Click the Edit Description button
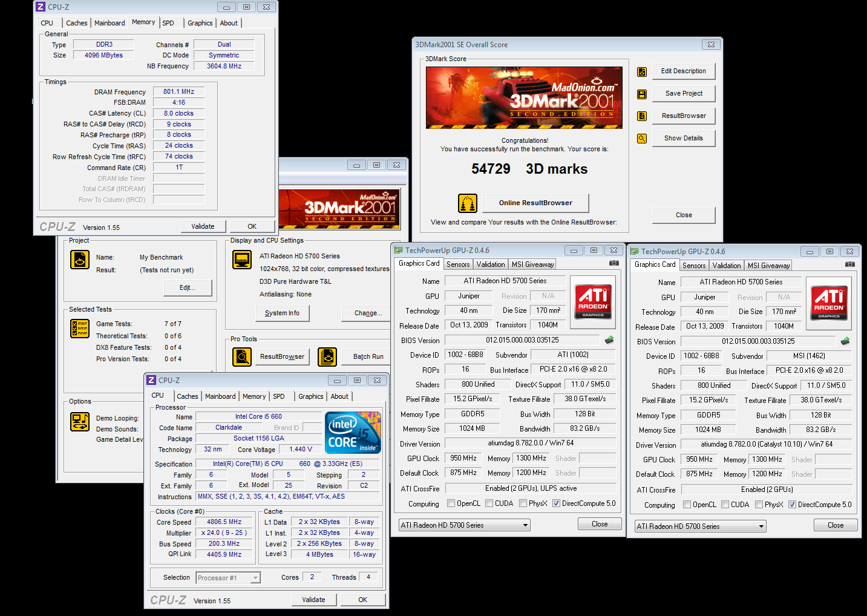The image size is (867, 616). pyautogui.click(x=684, y=71)
